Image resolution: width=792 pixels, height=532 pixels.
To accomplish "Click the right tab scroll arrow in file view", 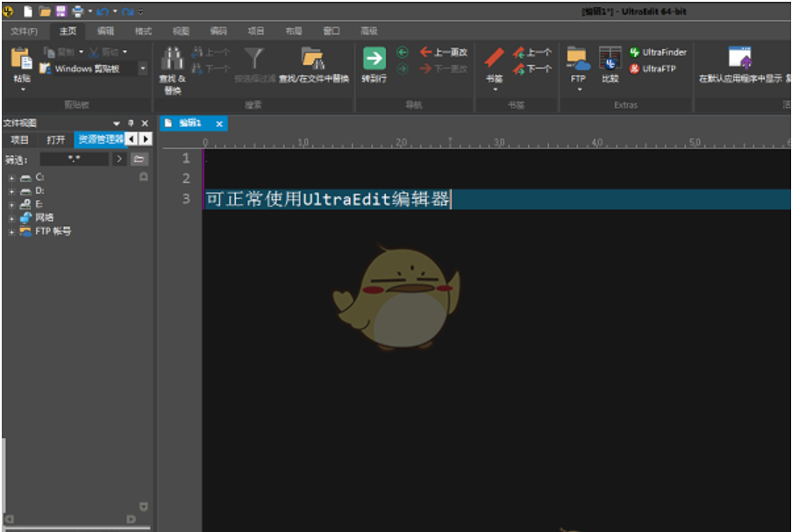I will tap(146, 138).
